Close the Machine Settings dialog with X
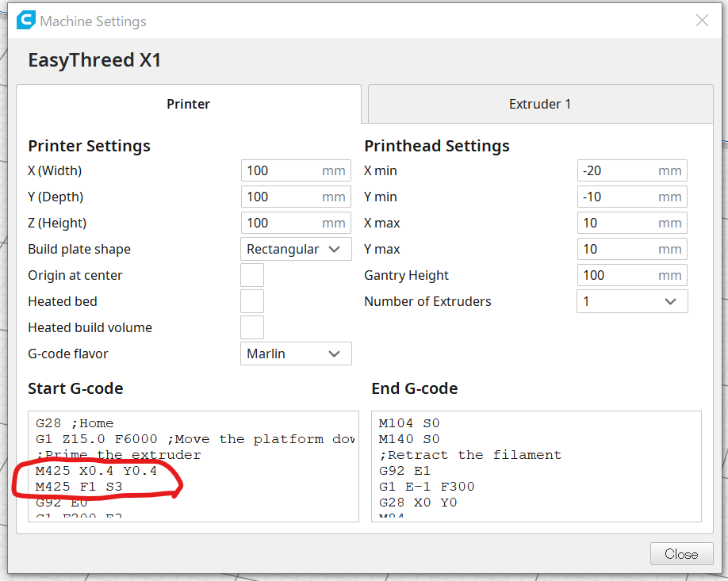 [702, 21]
